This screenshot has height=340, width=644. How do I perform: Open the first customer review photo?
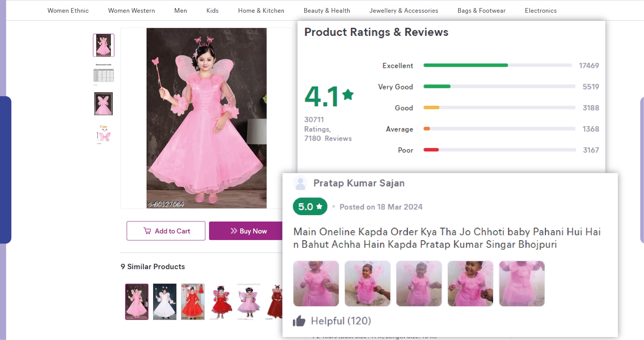(x=316, y=283)
